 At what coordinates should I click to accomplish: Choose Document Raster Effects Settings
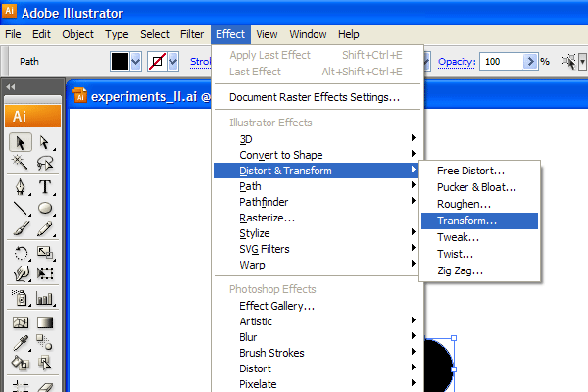(x=318, y=97)
